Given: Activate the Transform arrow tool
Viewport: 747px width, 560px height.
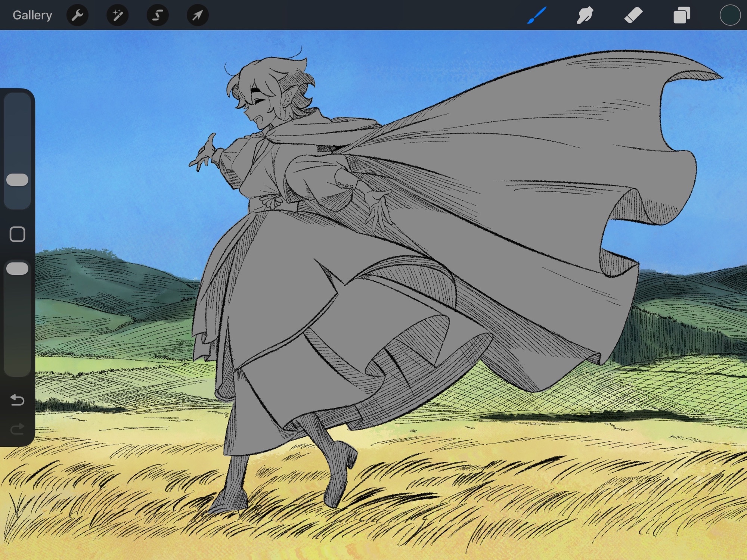Looking at the screenshot, I should (197, 15).
